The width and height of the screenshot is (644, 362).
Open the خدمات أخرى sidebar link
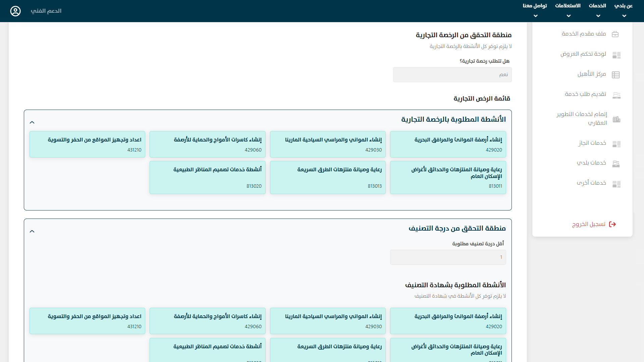tap(591, 183)
